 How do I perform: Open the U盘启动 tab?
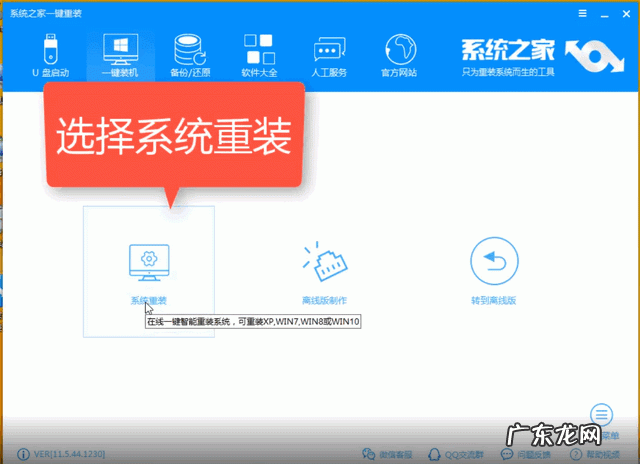(51, 55)
